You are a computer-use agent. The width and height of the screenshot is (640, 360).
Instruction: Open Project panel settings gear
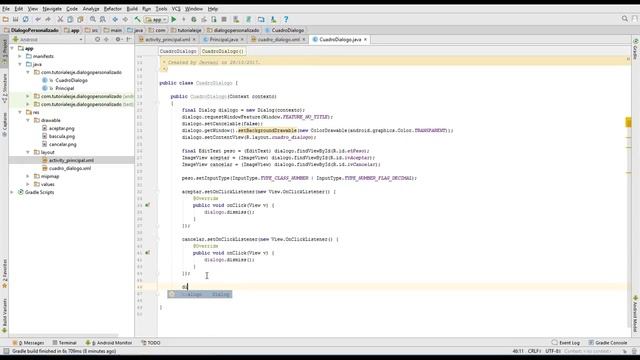tap(118, 39)
